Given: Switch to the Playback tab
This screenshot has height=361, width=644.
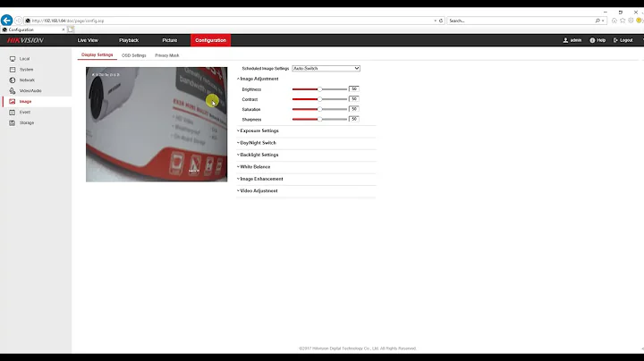Looking at the screenshot, I should [x=129, y=40].
